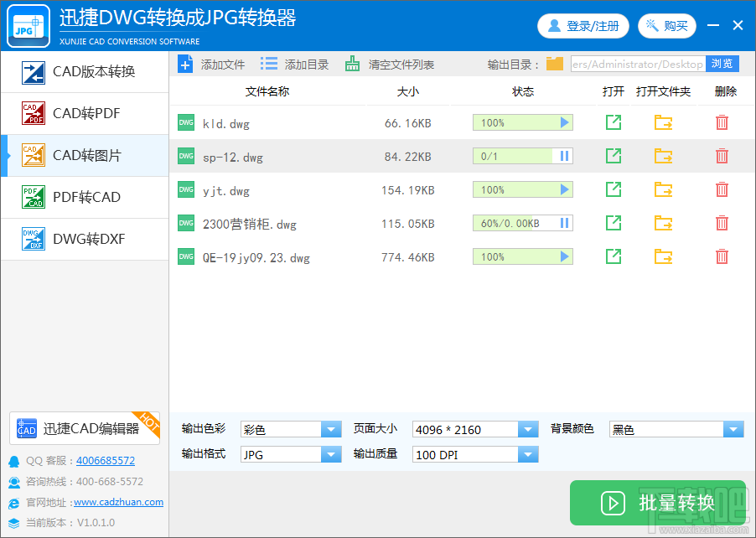Viewport: 756px width, 538px height.
Task: Click the output directory path field
Action: (x=638, y=64)
